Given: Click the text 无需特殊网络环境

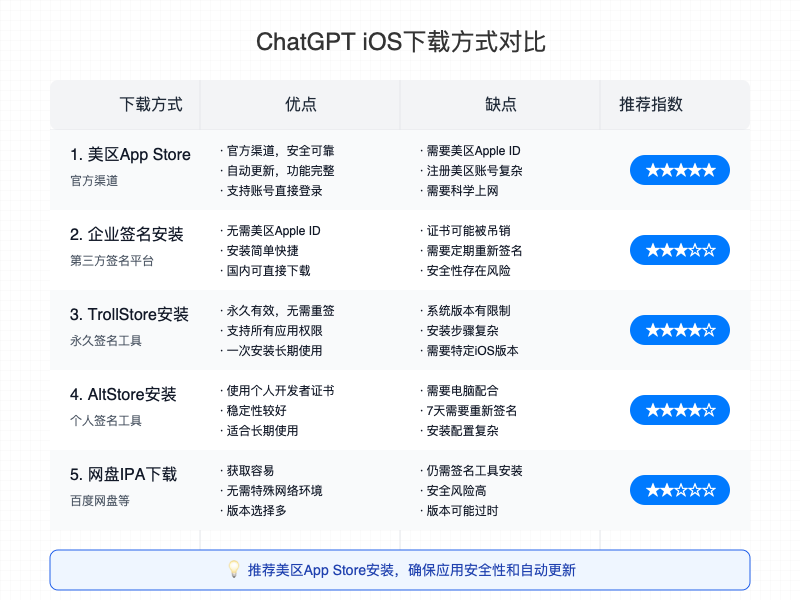Looking at the screenshot, I should point(274,490).
